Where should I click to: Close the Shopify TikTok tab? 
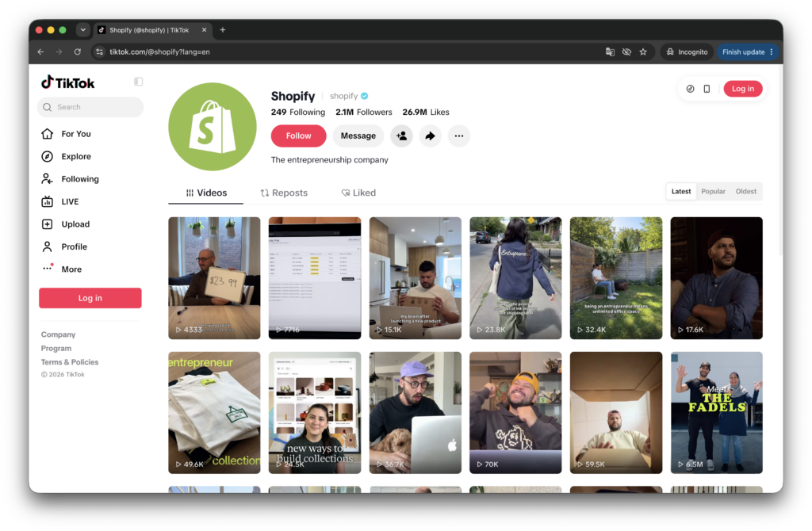tap(204, 30)
